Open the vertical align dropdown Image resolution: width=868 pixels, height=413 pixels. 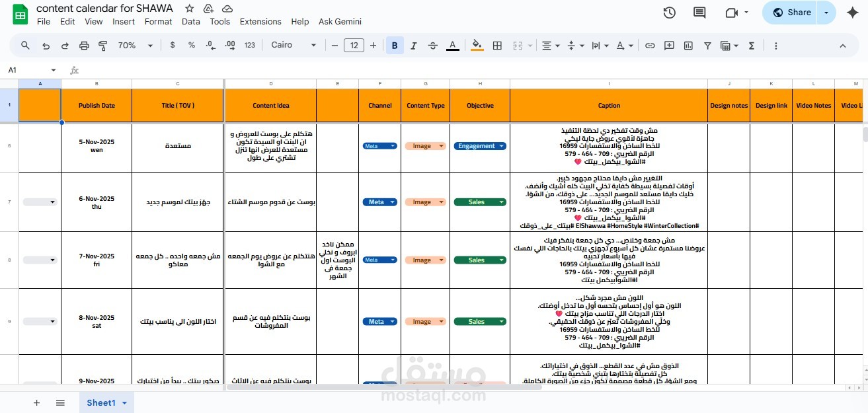pyautogui.click(x=574, y=46)
